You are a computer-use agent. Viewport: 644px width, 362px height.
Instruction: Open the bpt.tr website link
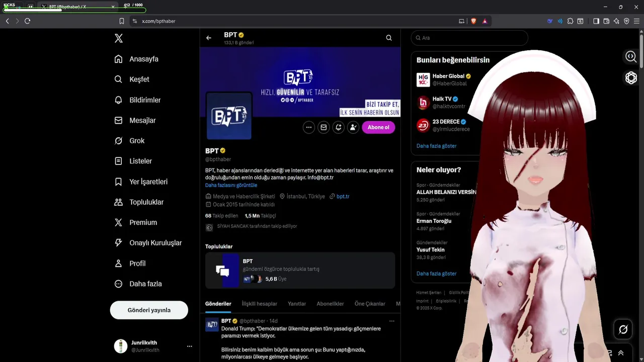(343, 197)
